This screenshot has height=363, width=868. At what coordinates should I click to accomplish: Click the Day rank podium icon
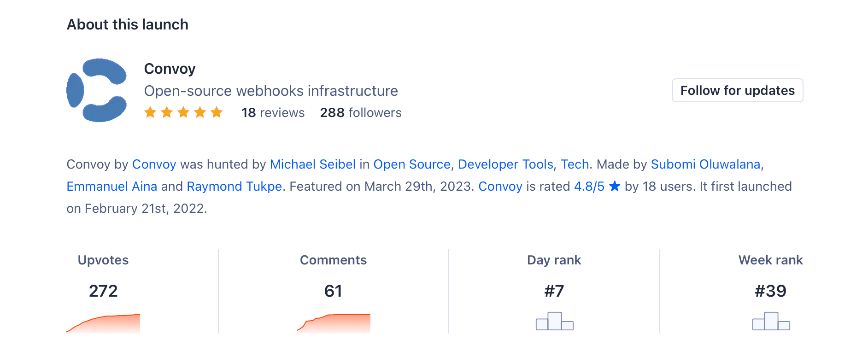click(x=554, y=321)
